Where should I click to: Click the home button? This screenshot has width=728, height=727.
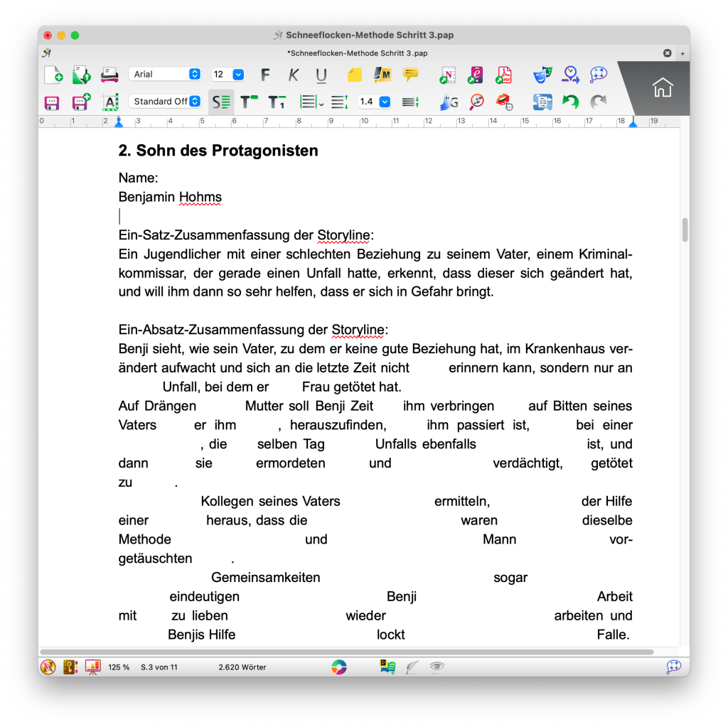point(662,88)
